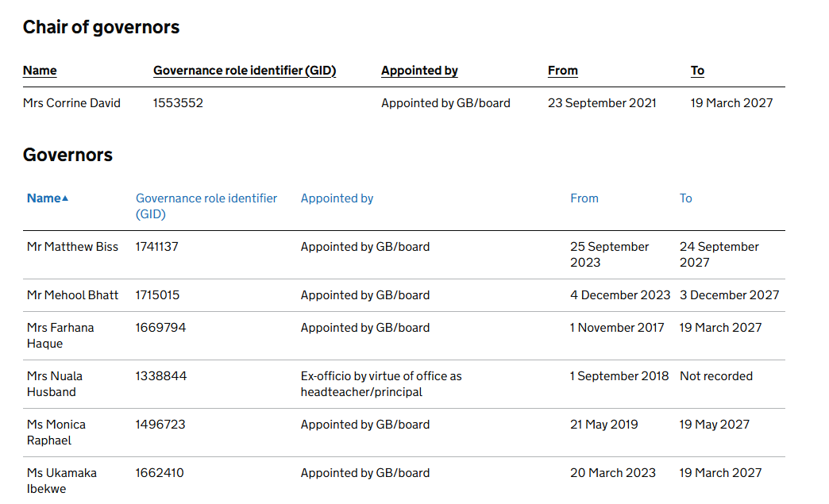
Task: Click Mr Mehool Bhatt in Governors table
Action: (x=72, y=295)
